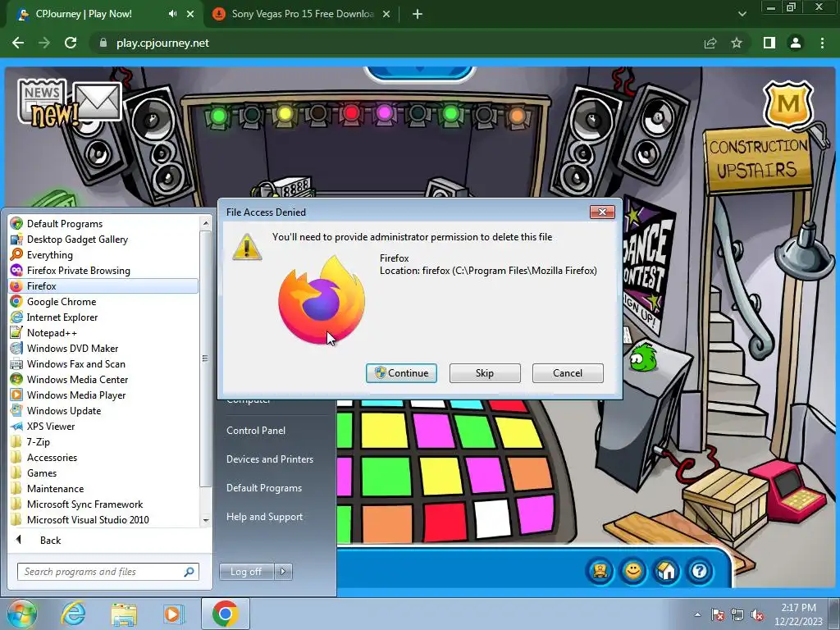The image size is (840, 630).
Task: Open Windows Update
Action: [64, 410]
